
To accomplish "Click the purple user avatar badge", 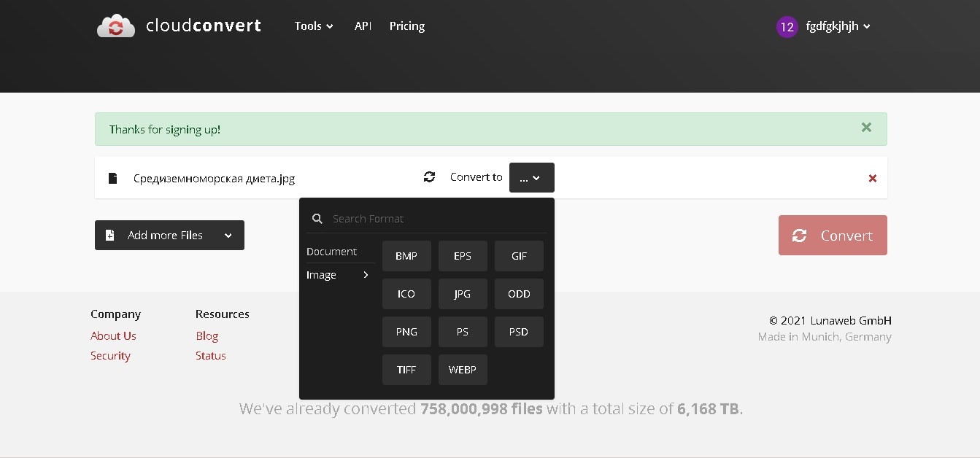I will [787, 27].
